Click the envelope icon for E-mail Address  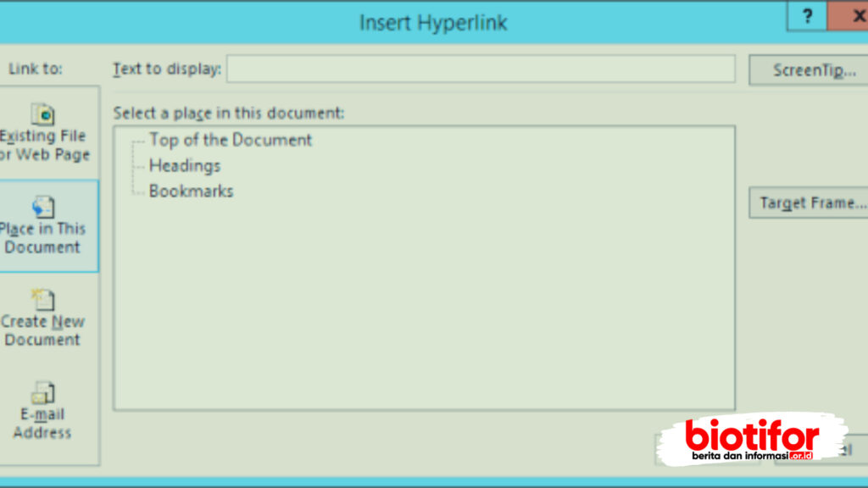(42, 392)
